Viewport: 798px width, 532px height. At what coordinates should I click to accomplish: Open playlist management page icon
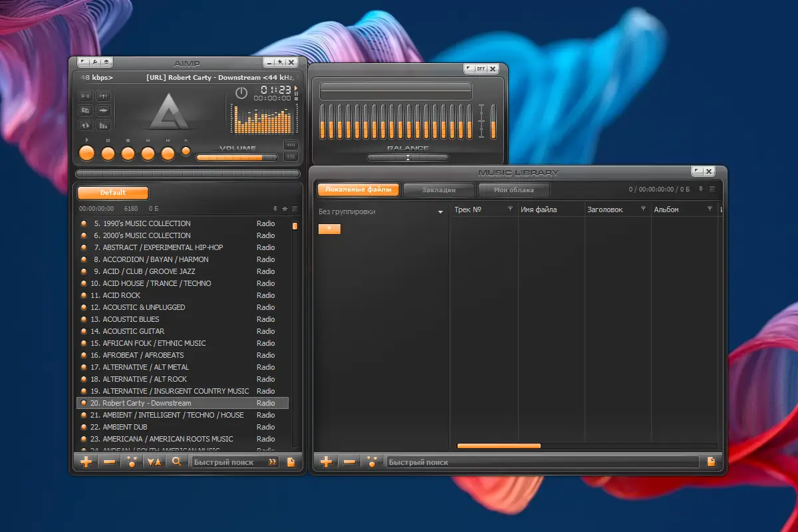(x=291, y=462)
